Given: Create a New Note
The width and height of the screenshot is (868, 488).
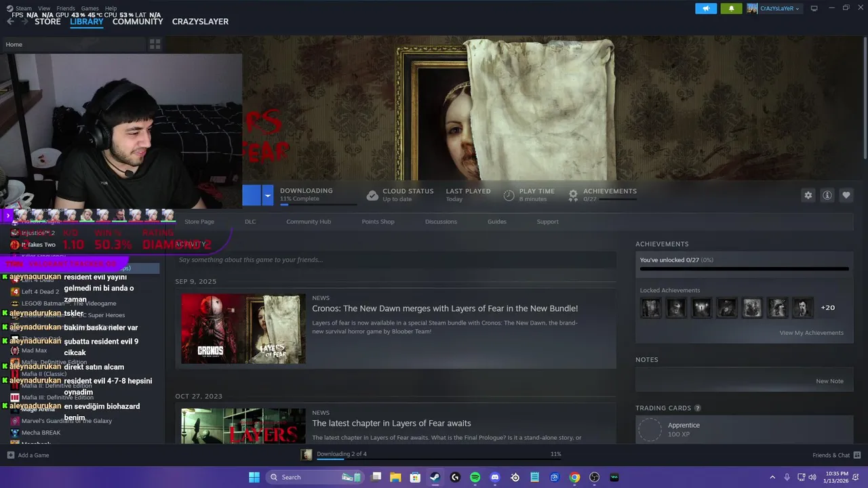Looking at the screenshot, I should coord(829,381).
